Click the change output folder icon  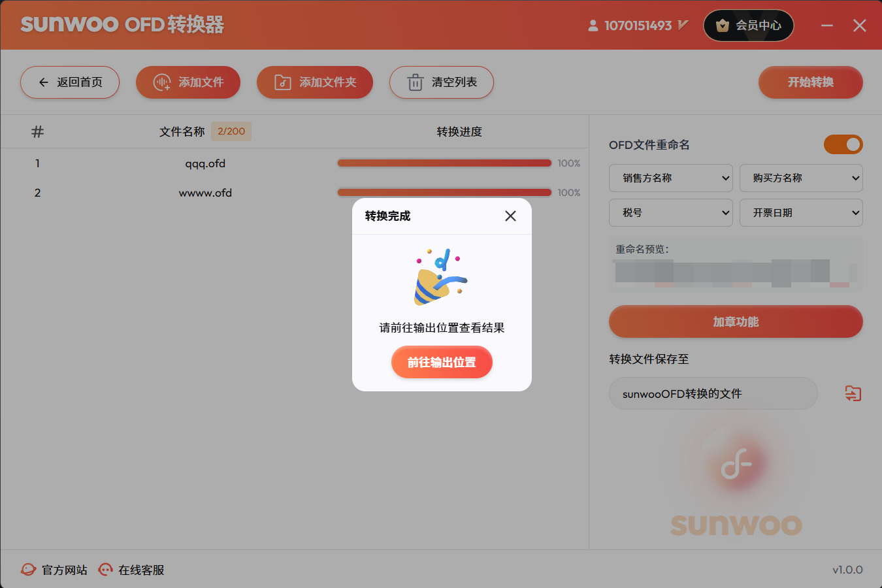coord(853,393)
